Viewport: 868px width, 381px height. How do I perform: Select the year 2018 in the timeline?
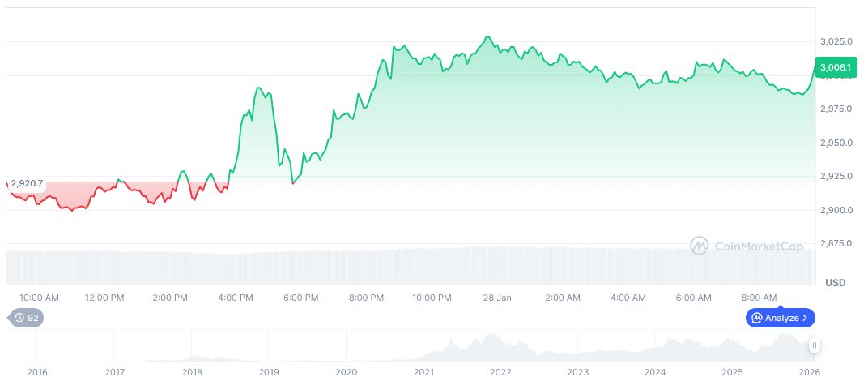192,371
